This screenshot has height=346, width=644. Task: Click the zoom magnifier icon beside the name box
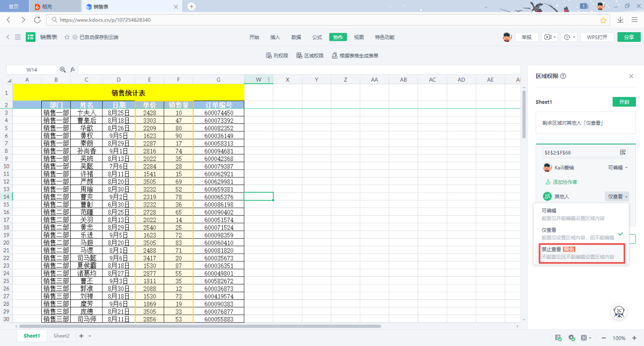pyautogui.click(x=63, y=70)
